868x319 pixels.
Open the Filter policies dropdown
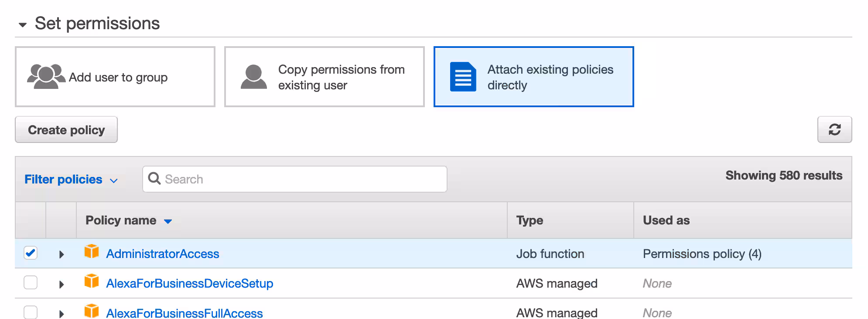pyautogui.click(x=71, y=180)
